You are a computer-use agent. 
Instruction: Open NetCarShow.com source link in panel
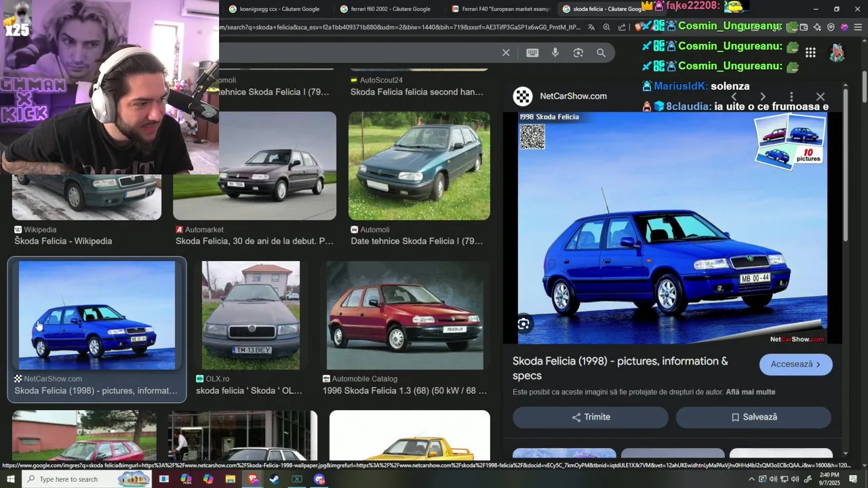tap(573, 96)
